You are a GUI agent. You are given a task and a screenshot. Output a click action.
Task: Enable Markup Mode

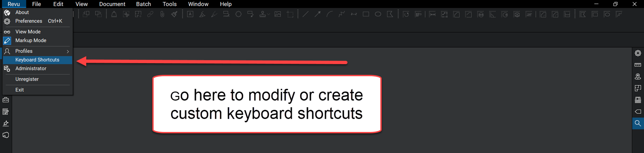pyautogui.click(x=31, y=41)
